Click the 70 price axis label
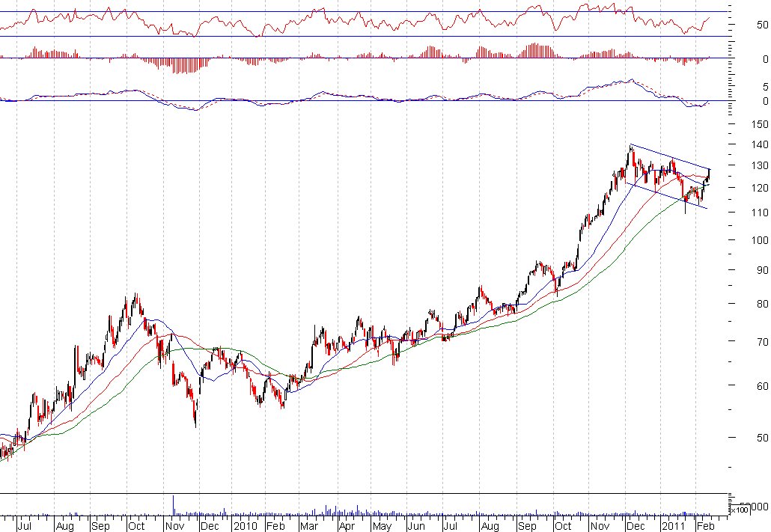771x532 pixels. 762,342
